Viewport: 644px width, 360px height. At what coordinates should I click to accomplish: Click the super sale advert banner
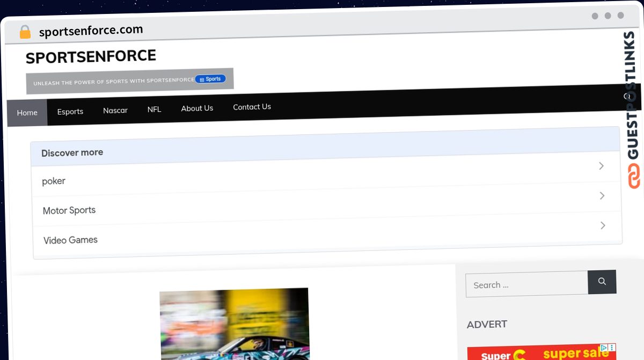(x=541, y=352)
